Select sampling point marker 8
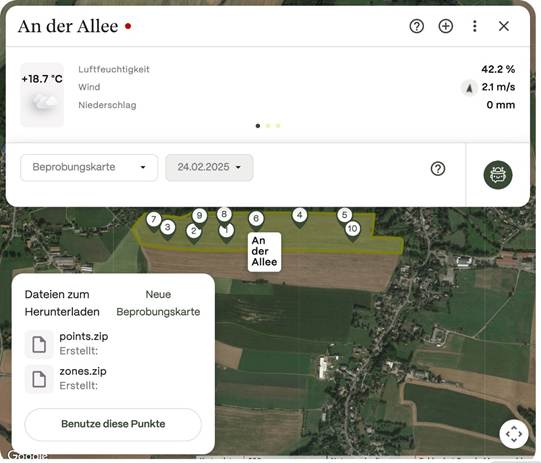The height and width of the screenshot is (463, 541). pos(224,215)
